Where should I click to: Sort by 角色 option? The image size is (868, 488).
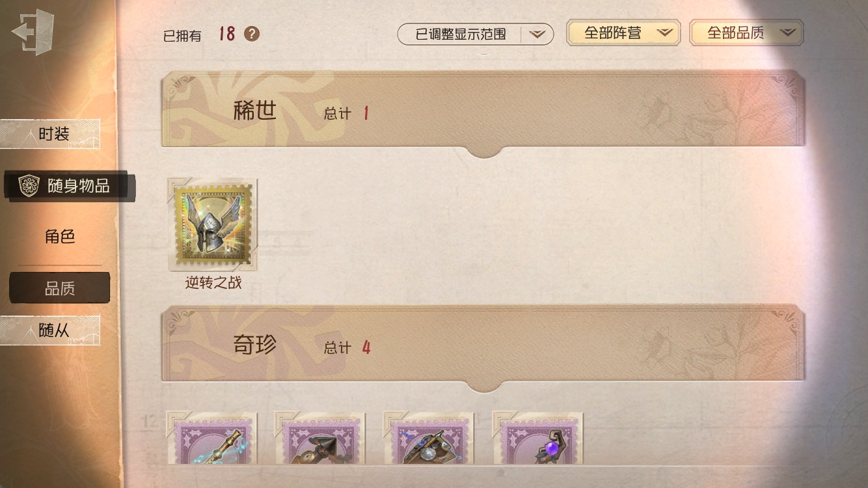coord(60,237)
